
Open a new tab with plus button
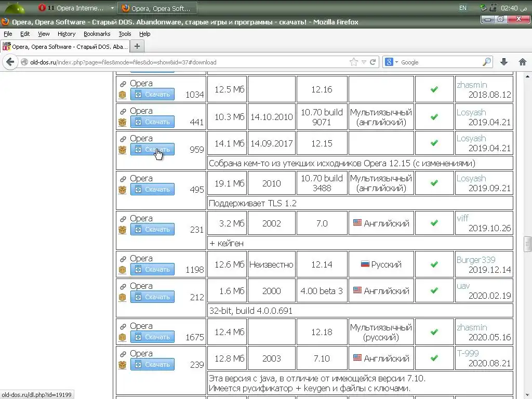137,46
